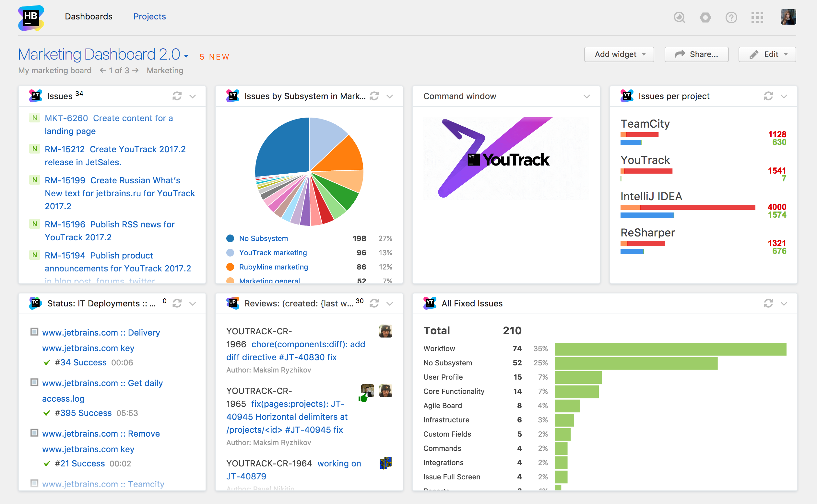The width and height of the screenshot is (817, 504).
Task: Refresh the Reviews widget
Action: pyautogui.click(x=374, y=303)
